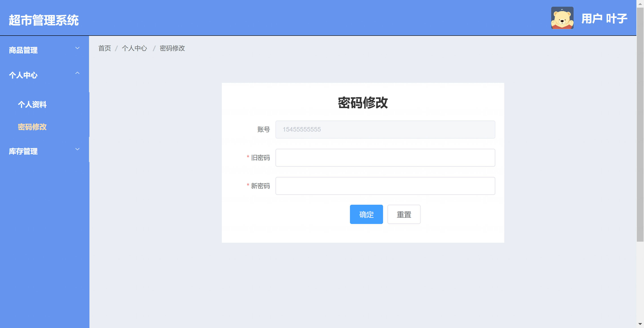This screenshot has width=644, height=328.
Task: Open the 库存管理 menu
Action: click(23, 151)
